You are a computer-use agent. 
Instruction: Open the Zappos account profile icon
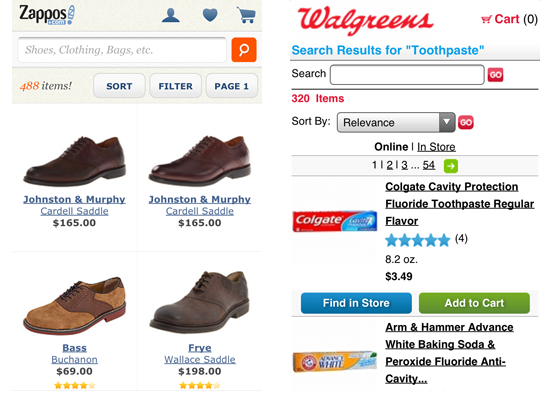click(171, 16)
